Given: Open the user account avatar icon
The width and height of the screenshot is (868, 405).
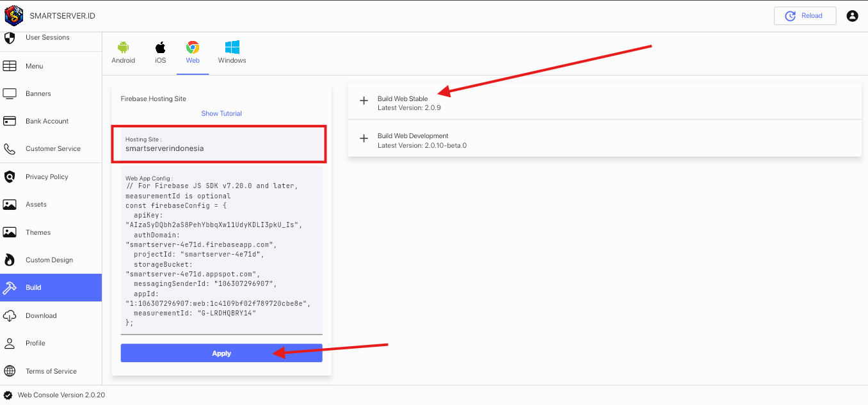Looking at the screenshot, I should pyautogui.click(x=852, y=16).
